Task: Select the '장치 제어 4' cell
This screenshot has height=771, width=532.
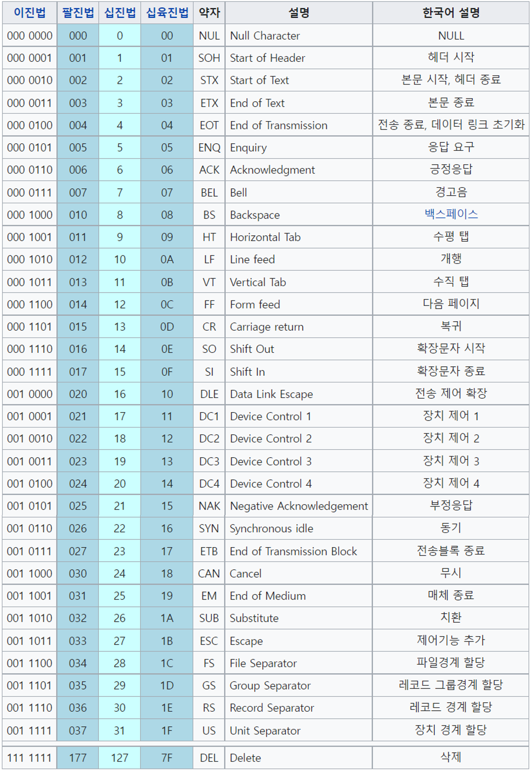Action: [x=451, y=483]
